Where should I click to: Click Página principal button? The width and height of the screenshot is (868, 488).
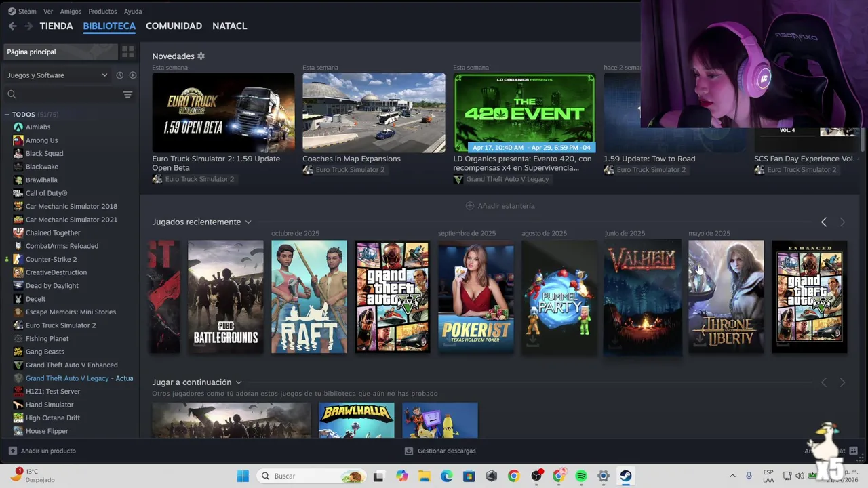(60, 52)
